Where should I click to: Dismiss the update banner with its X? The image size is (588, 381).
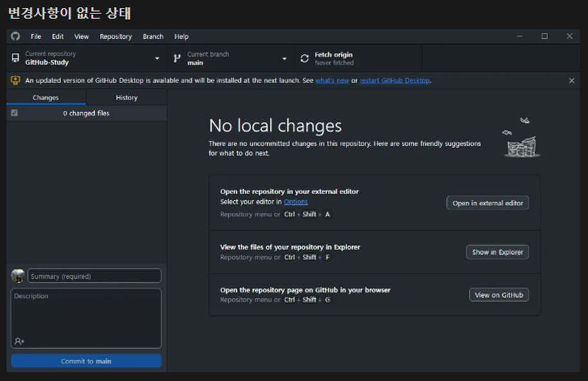(x=571, y=81)
